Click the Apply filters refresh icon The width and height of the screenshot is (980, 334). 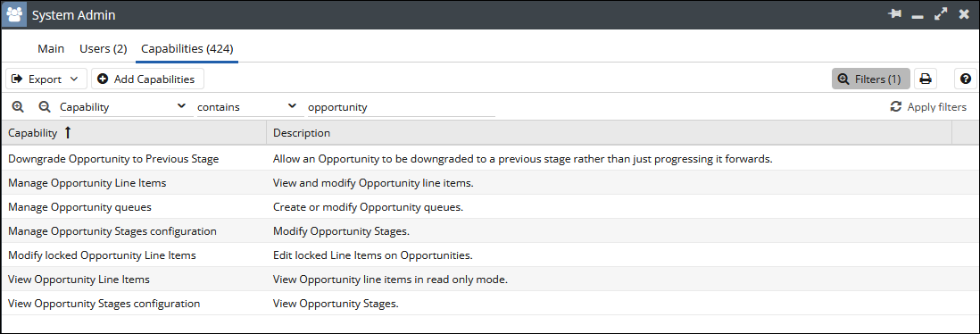(895, 107)
